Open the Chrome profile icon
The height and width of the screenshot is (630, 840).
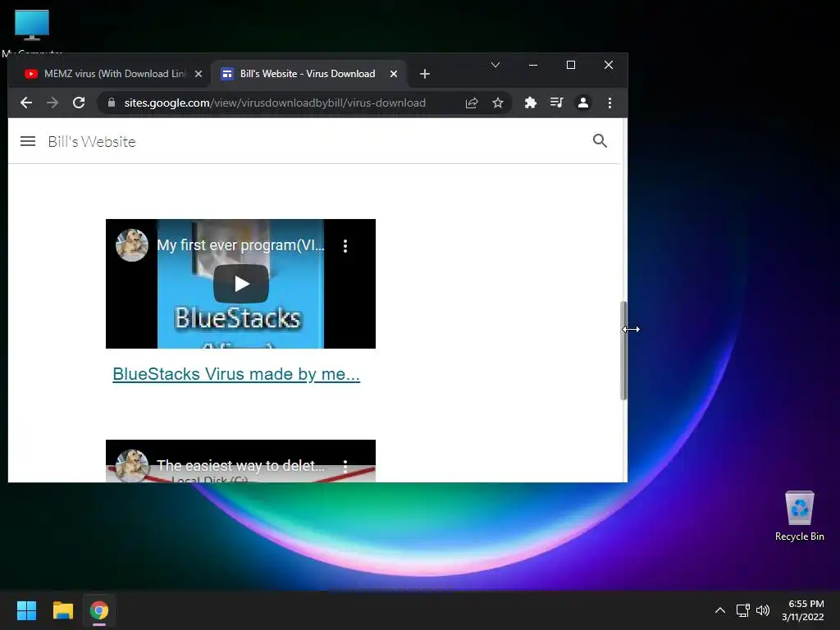(x=583, y=103)
